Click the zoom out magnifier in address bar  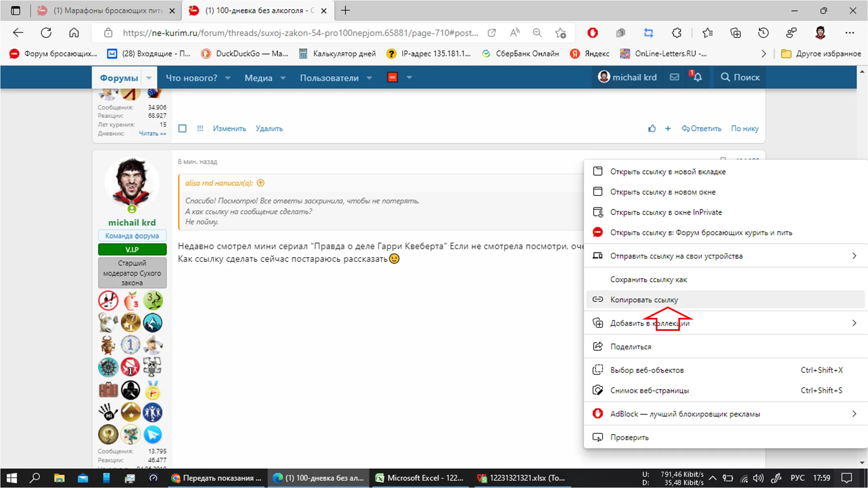click(x=537, y=33)
